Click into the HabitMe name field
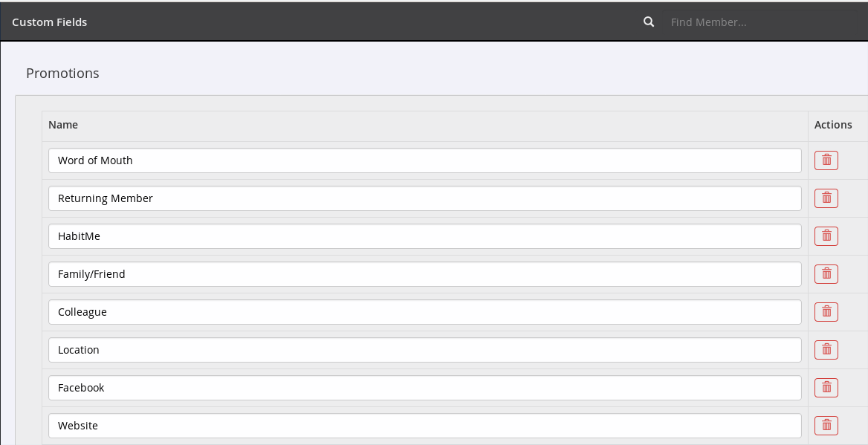The width and height of the screenshot is (868, 445). click(x=424, y=236)
